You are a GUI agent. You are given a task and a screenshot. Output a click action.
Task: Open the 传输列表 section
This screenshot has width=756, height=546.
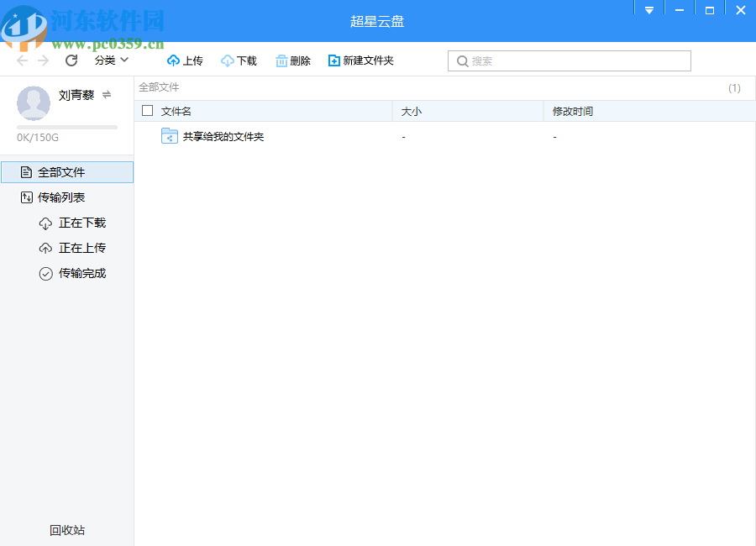[63, 197]
